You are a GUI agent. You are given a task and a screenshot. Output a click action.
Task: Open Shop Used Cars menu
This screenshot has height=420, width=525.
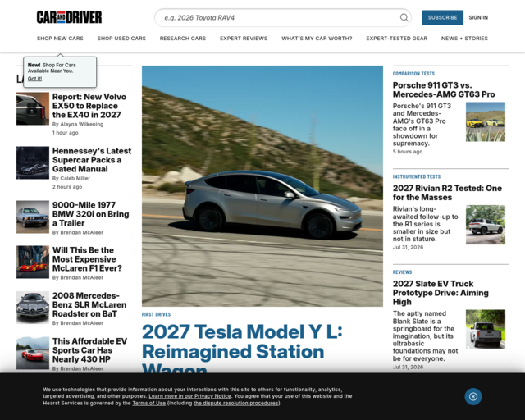click(121, 39)
